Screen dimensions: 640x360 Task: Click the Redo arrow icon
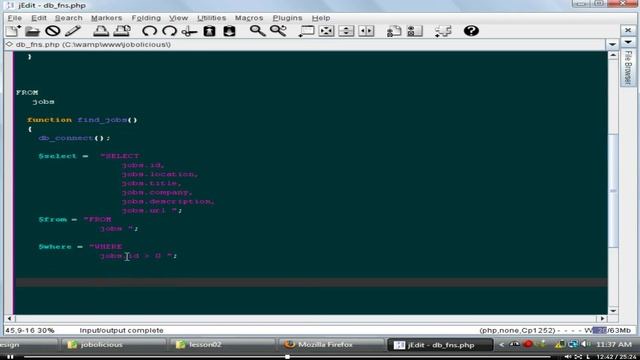(x=169, y=31)
